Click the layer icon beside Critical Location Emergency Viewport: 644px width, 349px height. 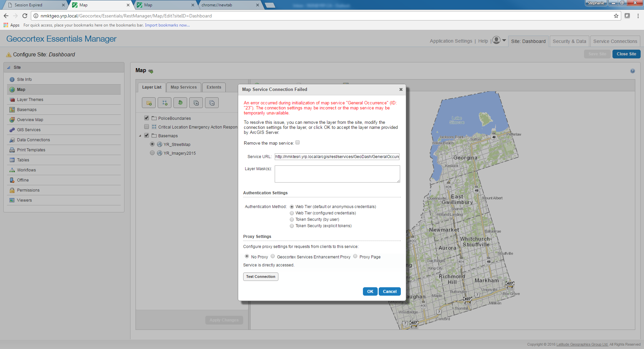point(154,127)
